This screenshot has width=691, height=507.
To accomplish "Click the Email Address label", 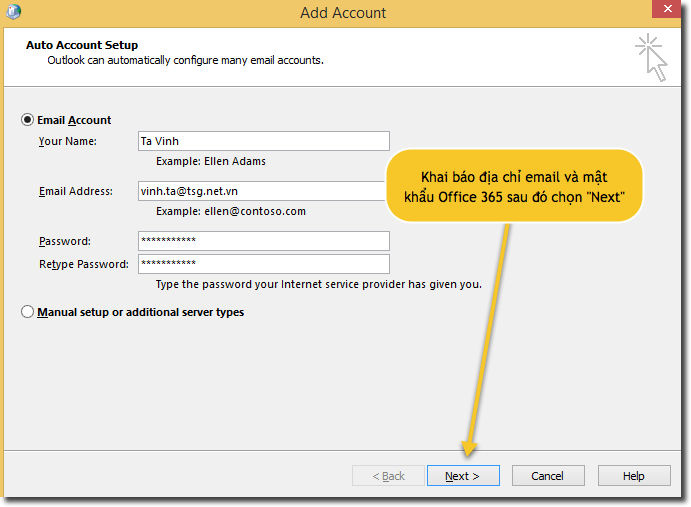I will pyautogui.click(x=76, y=191).
